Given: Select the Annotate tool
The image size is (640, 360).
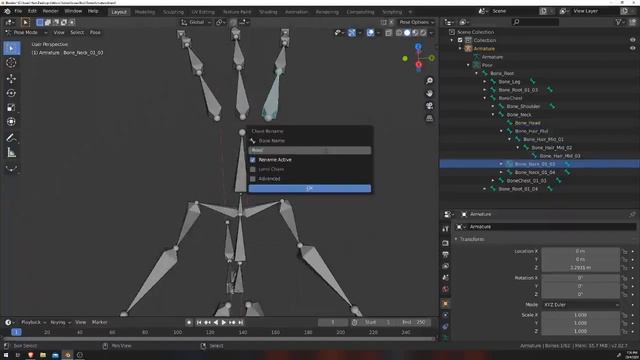Looking at the screenshot, I should (11, 138).
